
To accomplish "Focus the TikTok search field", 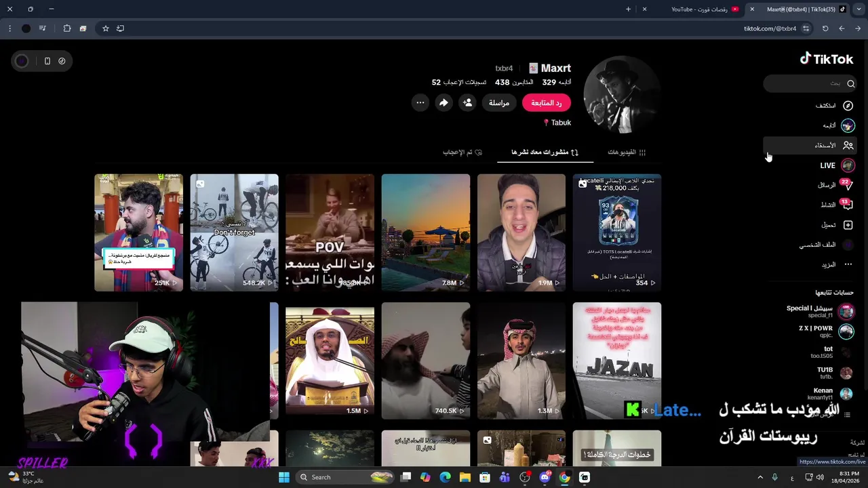I will click(810, 83).
